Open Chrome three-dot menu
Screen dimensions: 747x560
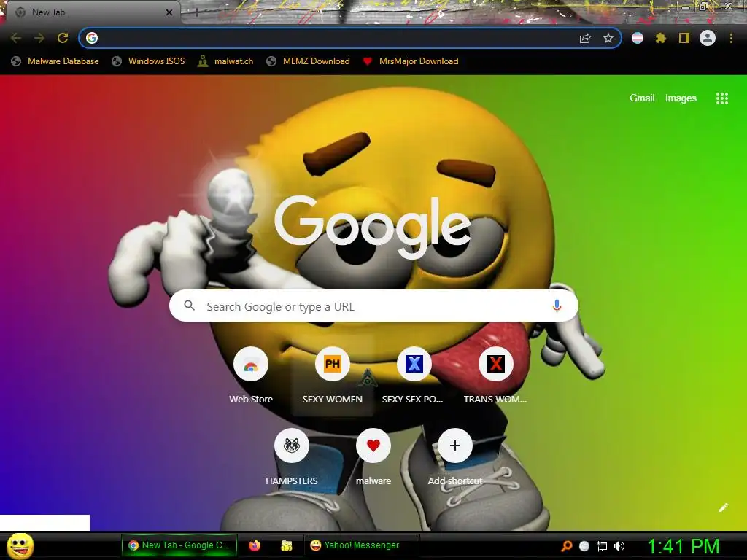731,38
